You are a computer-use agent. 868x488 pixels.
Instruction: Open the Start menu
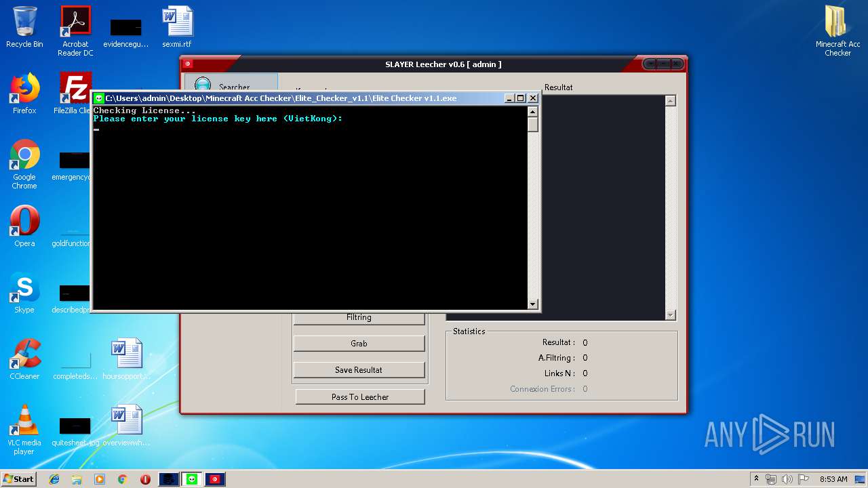pos(18,479)
